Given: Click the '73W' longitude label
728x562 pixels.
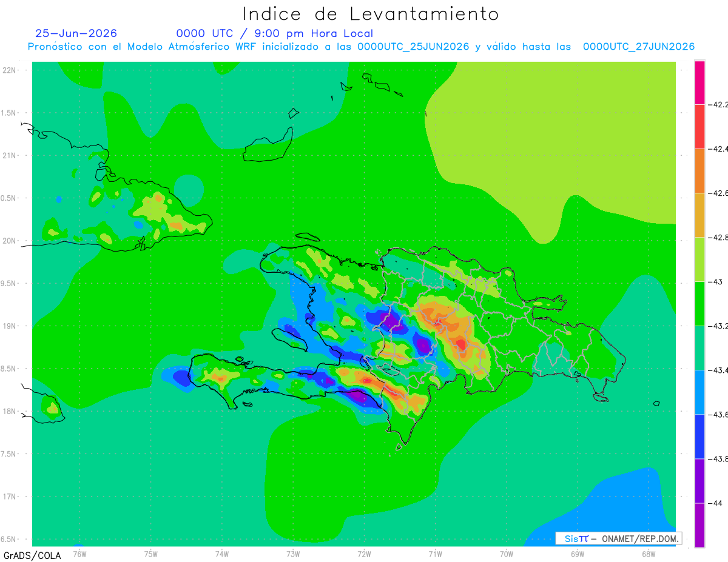Looking at the screenshot, I should point(293,553).
